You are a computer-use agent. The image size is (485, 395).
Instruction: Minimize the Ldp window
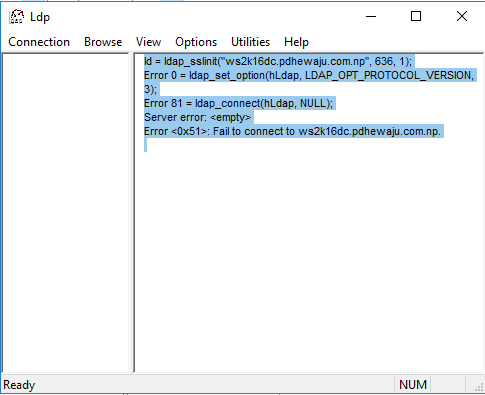click(371, 16)
